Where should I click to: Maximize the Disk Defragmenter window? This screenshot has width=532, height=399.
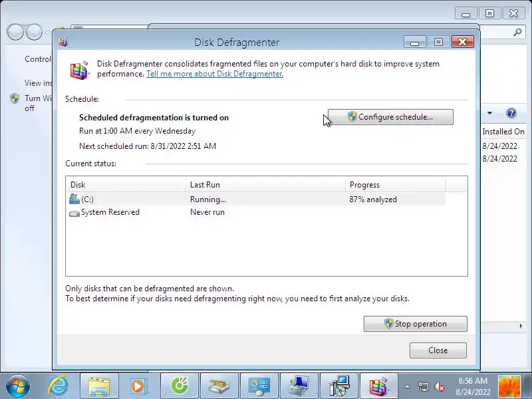(438, 42)
